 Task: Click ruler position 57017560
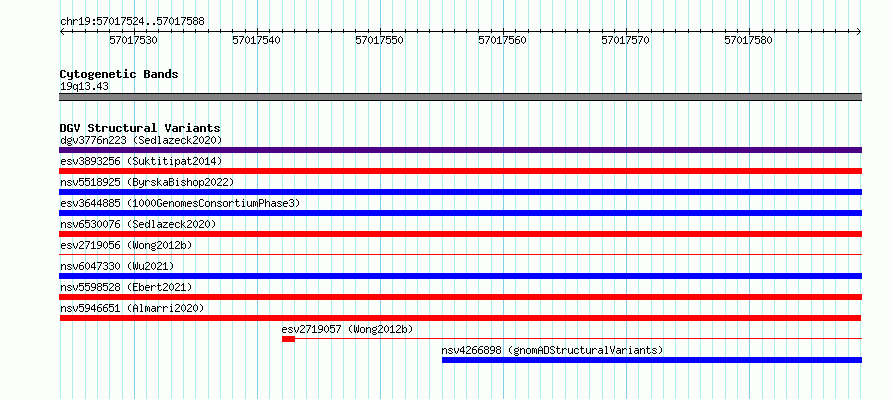click(x=502, y=40)
